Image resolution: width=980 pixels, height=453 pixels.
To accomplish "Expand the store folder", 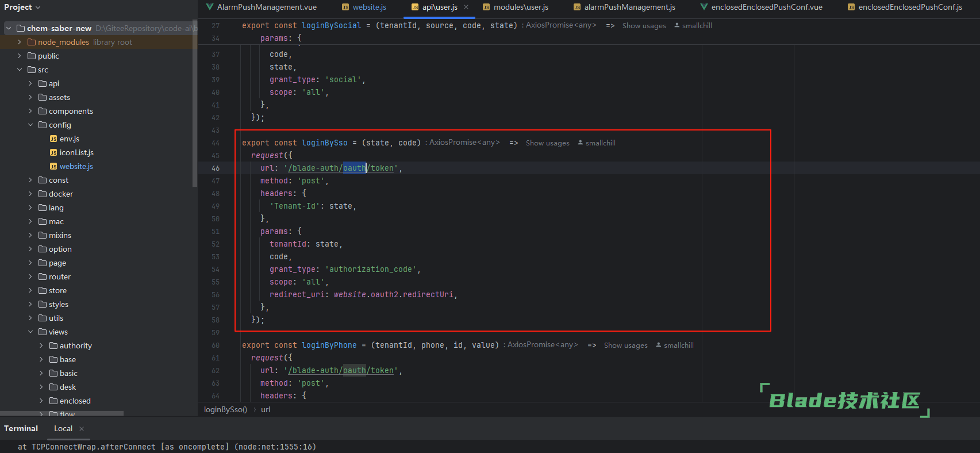I will [30, 290].
